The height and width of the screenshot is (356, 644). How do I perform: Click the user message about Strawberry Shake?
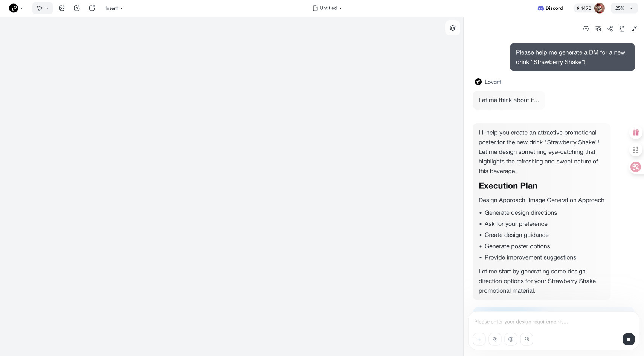(x=572, y=57)
